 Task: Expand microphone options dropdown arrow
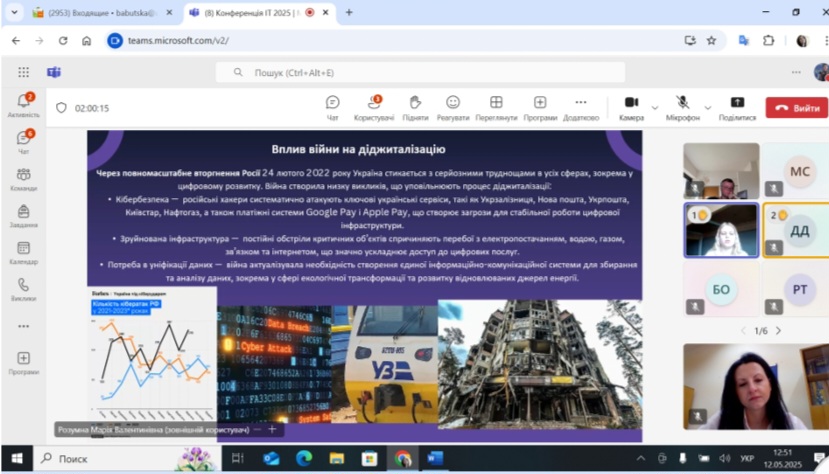707,107
